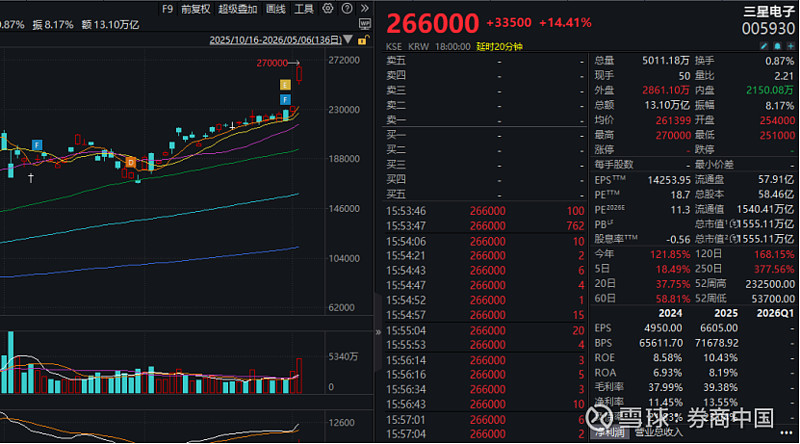
Task: Click 2024 BPS value 65611.70
Action: click(x=661, y=343)
